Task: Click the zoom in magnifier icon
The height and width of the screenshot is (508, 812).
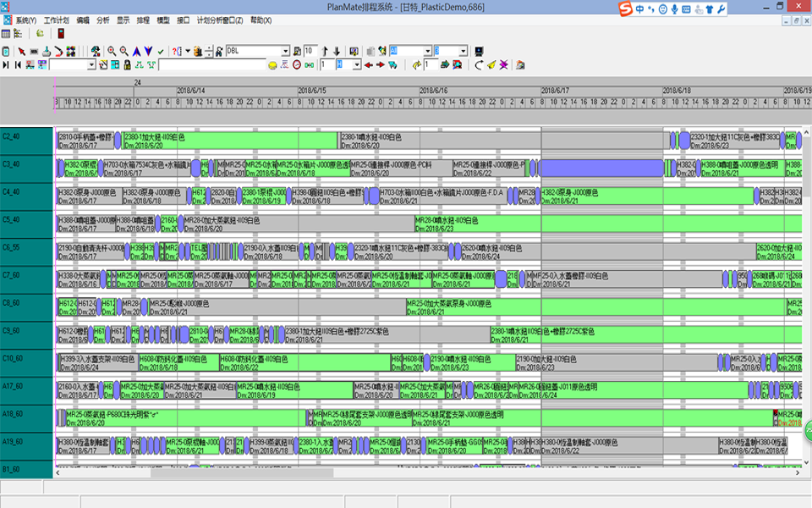Action: [112, 52]
